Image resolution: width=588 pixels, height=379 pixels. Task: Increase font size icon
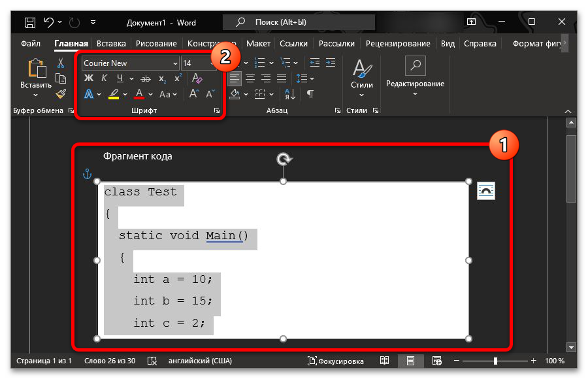pos(193,93)
